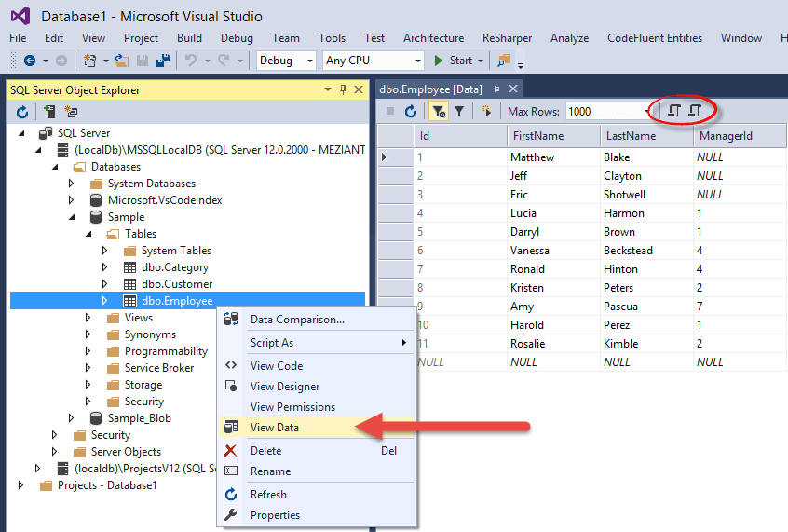Viewport: 788px width, 532px height.
Task: Choose Data Comparison... from the context menu
Action: point(317,320)
